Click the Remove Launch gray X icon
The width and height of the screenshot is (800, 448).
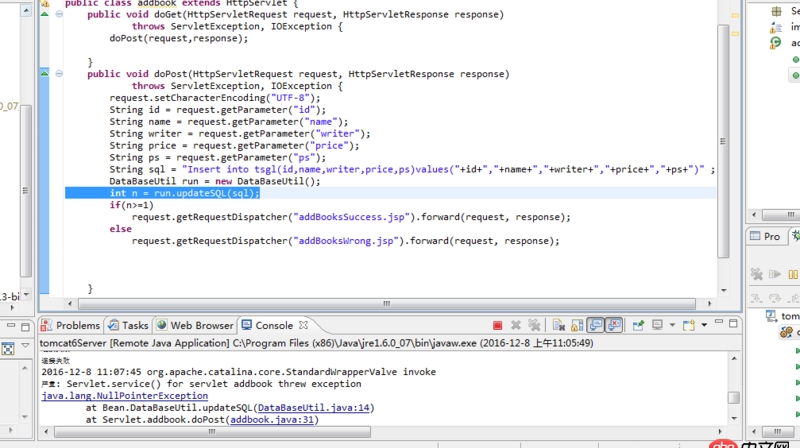click(x=516, y=325)
